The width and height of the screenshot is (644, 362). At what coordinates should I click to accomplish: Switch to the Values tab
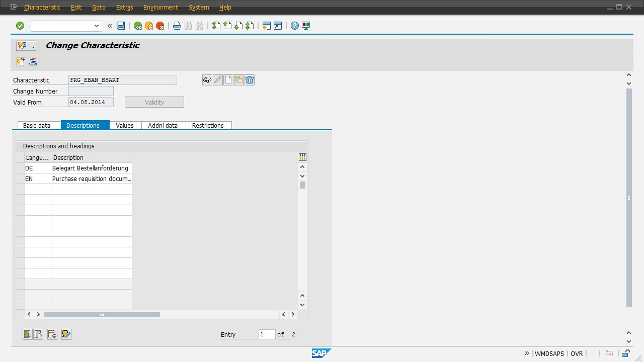(125, 126)
